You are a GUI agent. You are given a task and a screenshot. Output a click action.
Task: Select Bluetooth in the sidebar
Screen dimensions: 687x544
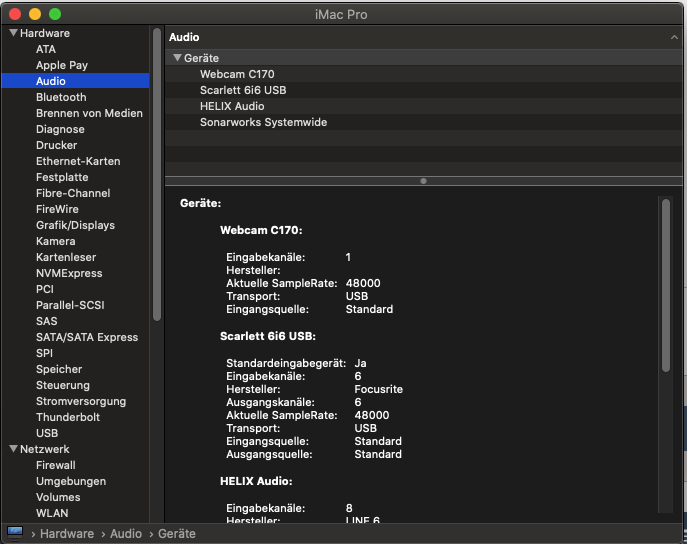(x=61, y=97)
